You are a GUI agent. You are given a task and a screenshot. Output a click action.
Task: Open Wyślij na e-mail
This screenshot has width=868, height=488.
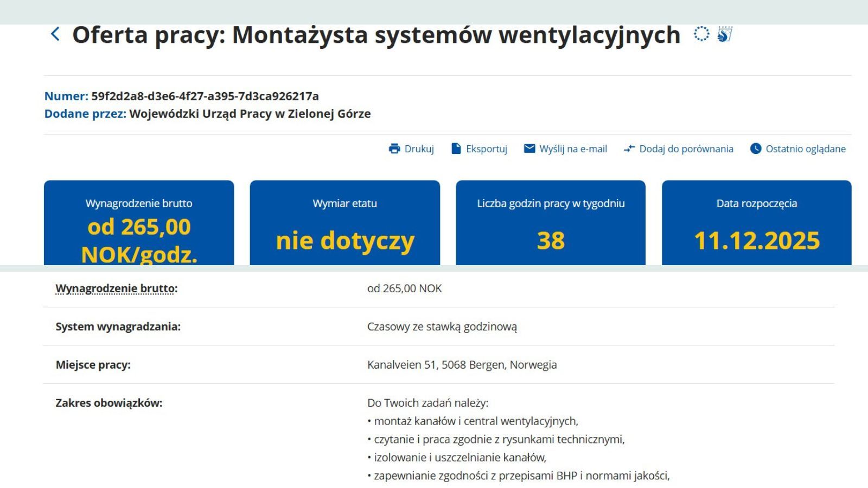pyautogui.click(x=572, y=148)
